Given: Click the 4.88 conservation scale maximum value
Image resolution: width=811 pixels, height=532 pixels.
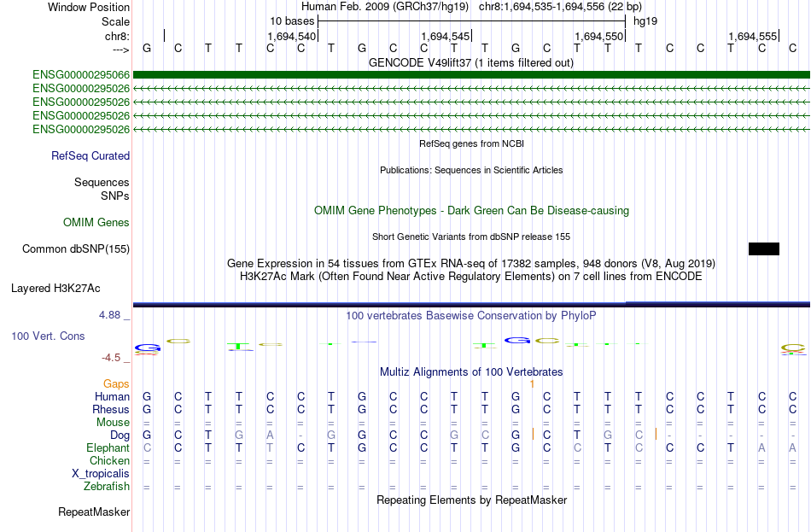Looking at the screenshot, I should [x=109, y=314].
